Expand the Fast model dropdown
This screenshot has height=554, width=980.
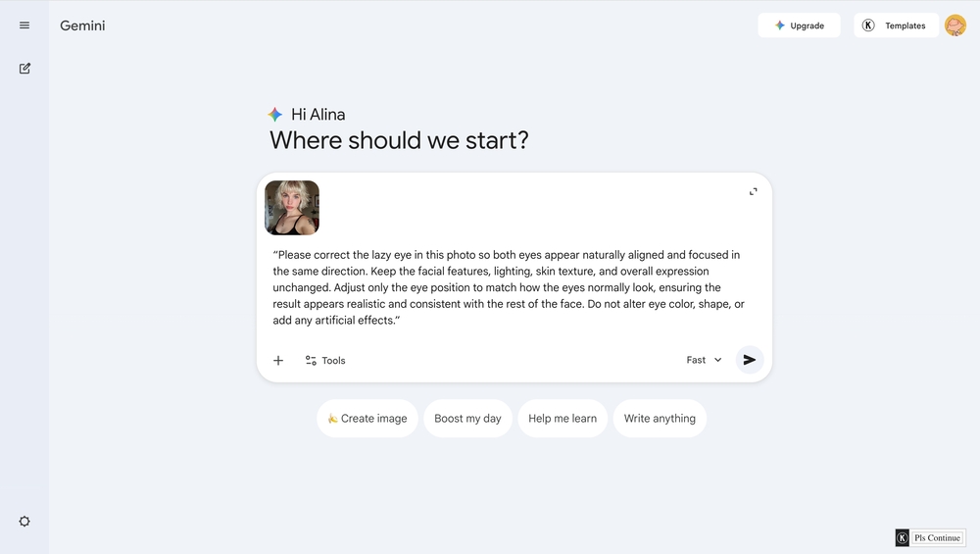(x=704, y=360)
